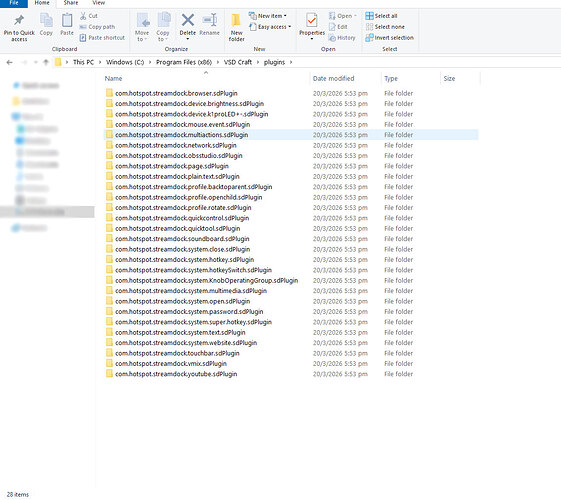Select com.hotspot.streamdock.mouse.event.sdPlugin folder

(x=182, y=124)
